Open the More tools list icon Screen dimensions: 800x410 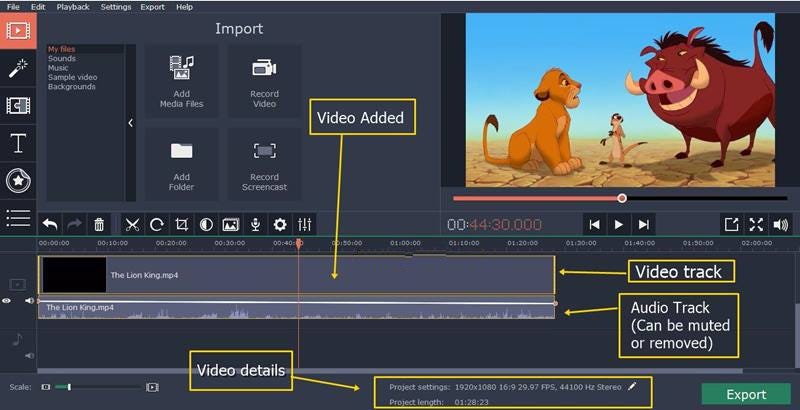18,218
